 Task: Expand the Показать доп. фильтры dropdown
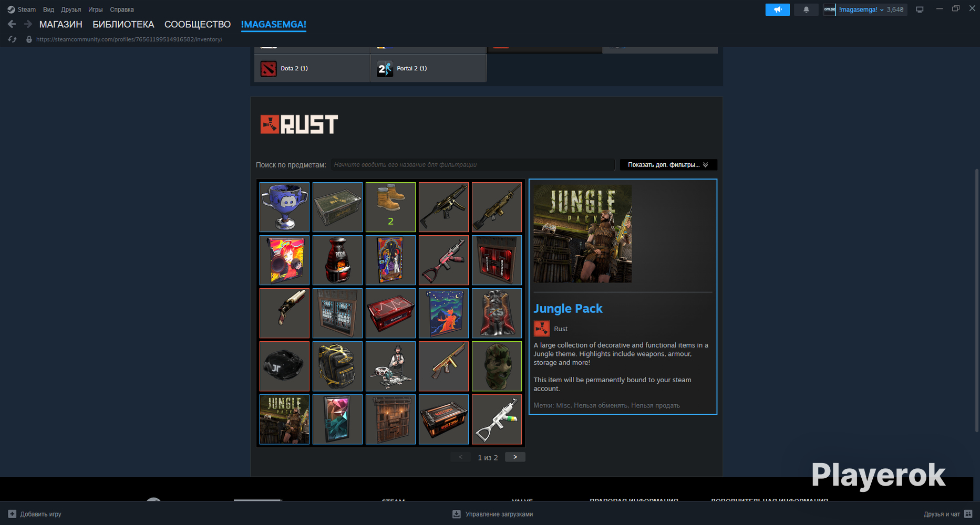tap(668, 165)
